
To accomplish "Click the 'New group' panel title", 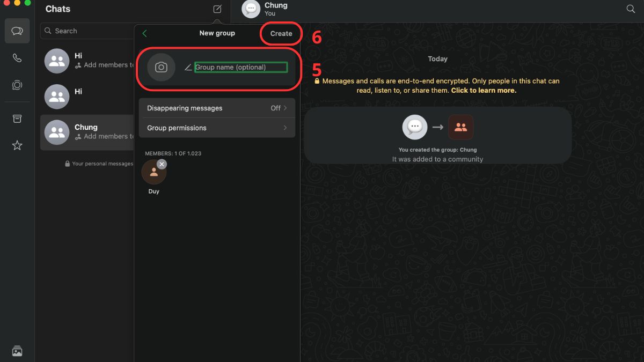I will coord(217,33).
